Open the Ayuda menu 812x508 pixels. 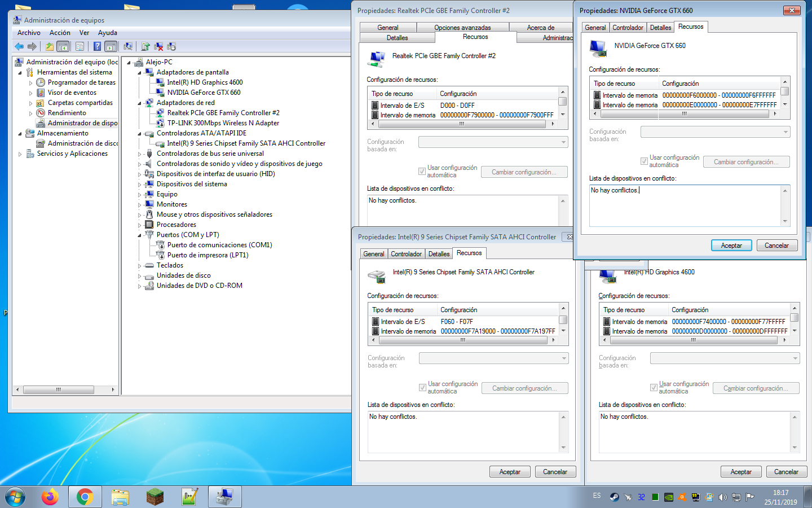pyautogui.click(x=108, y=33)
